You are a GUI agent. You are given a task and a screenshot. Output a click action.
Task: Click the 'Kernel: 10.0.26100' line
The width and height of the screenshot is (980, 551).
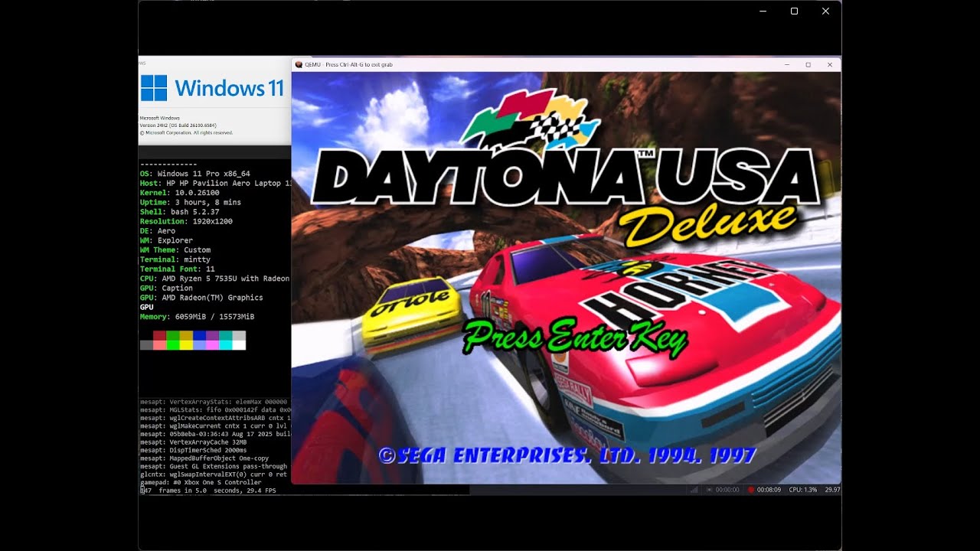[180, 193]
